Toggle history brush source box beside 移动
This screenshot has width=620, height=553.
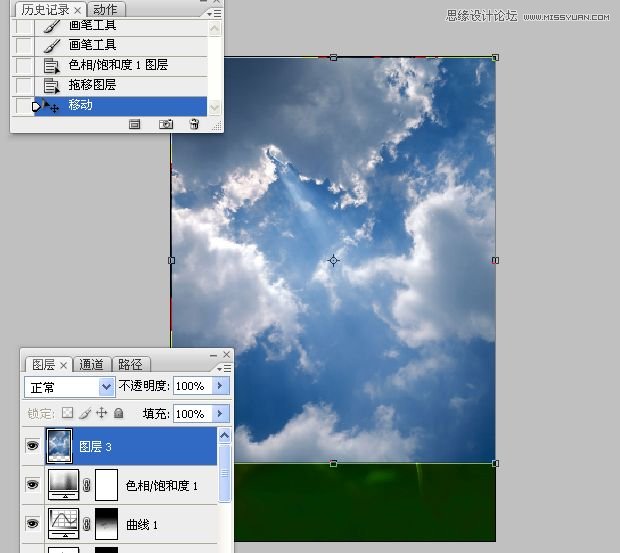pos(23,106)
